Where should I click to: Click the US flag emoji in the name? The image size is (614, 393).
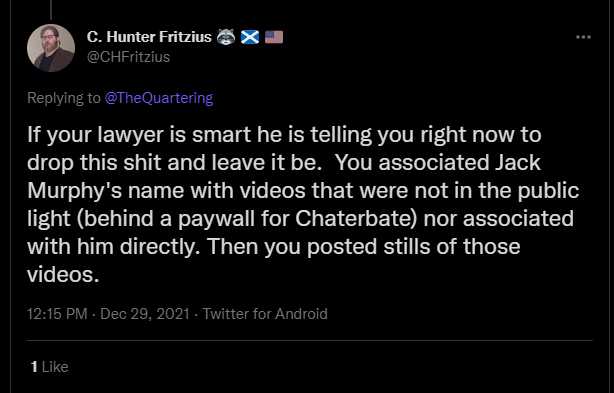[x=274, y=37]
